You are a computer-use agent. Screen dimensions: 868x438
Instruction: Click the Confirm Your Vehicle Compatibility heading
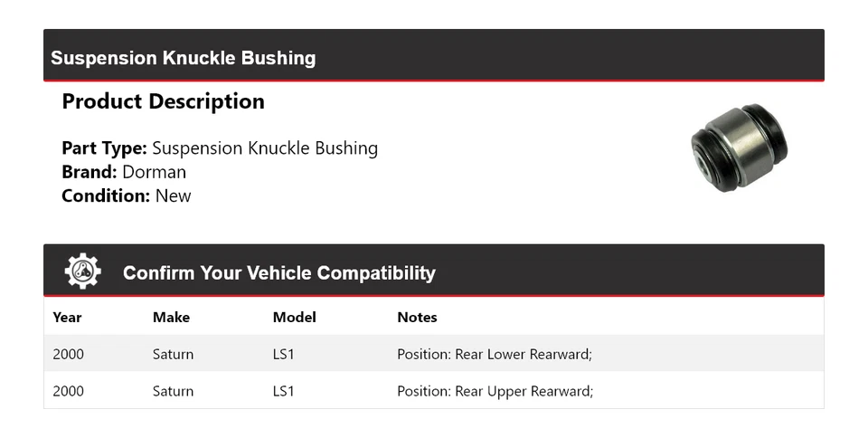coord(278,272)
